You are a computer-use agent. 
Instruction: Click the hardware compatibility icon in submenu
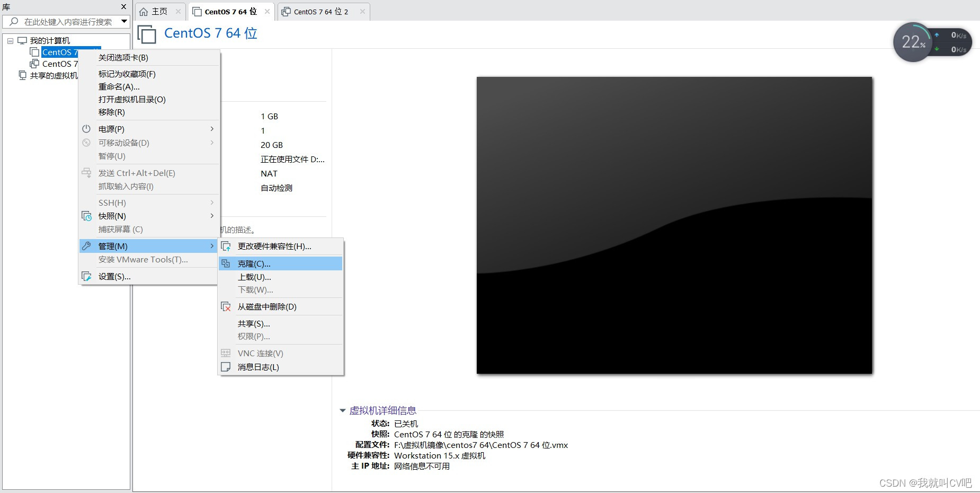pos(226,247)
